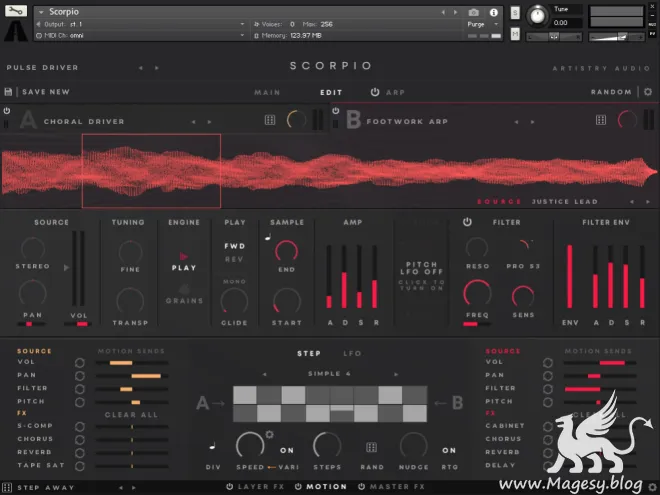This screenshot has height=495, width=660.
Task: Select the STEP motion tab
Action: click(x=309, y=354)
